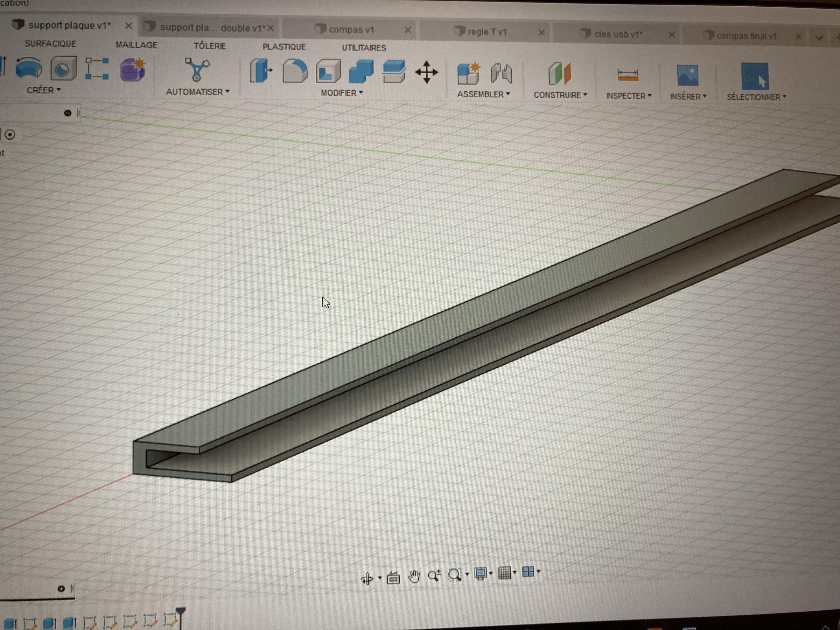The image size is (840, 630).
Task: Close the 'support pla... double v1*' tab
Action: coord(271,28)
